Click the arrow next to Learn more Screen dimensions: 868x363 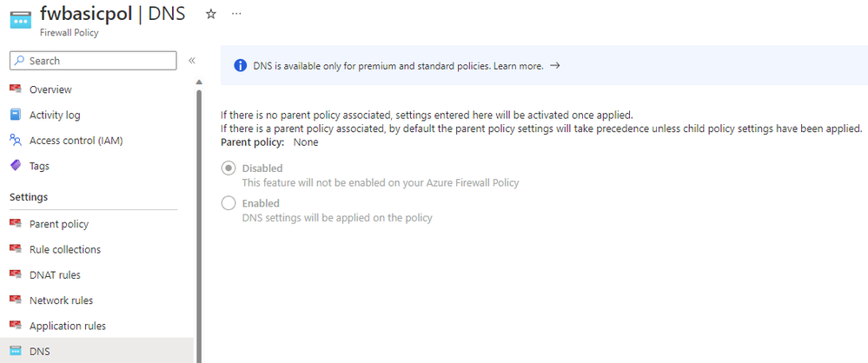[x=555, y=66]
